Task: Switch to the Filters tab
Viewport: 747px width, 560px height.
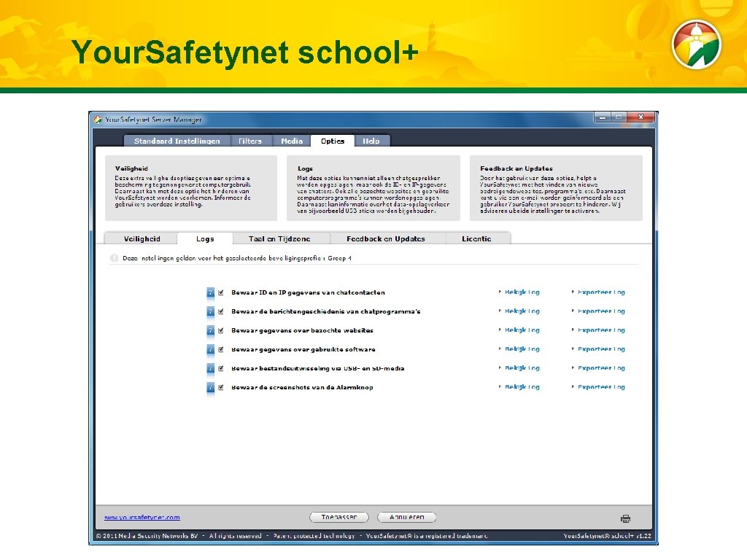Action: pos(250,141)
